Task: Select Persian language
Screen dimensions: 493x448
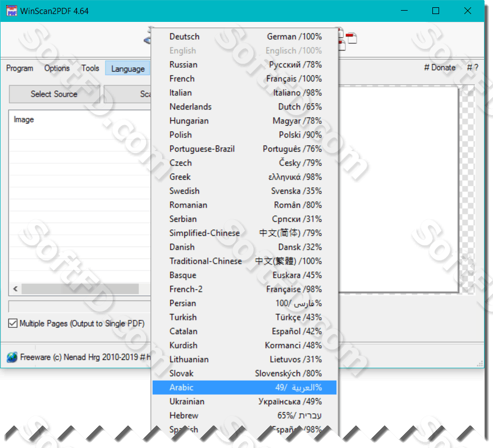Action: [244, 303]
